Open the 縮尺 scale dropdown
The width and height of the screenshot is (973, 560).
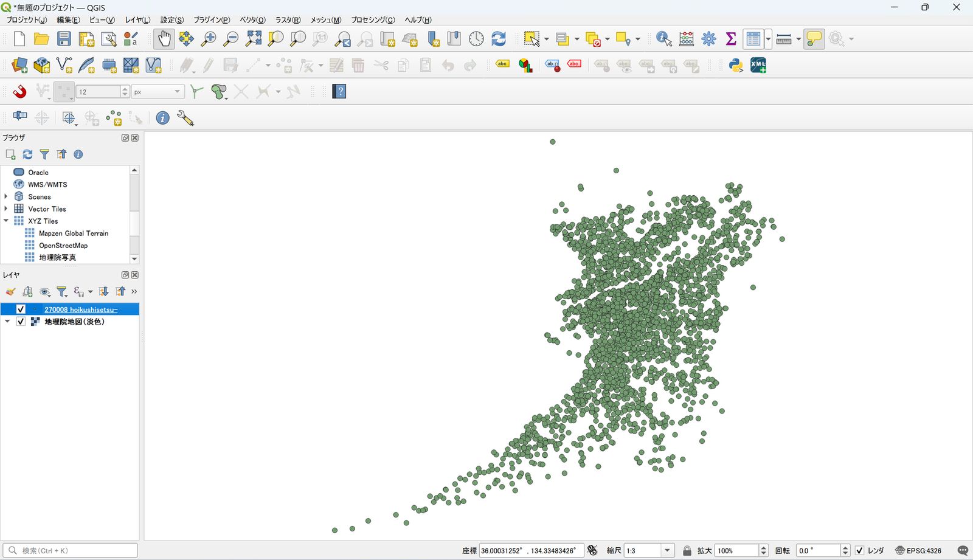point(667,550)
